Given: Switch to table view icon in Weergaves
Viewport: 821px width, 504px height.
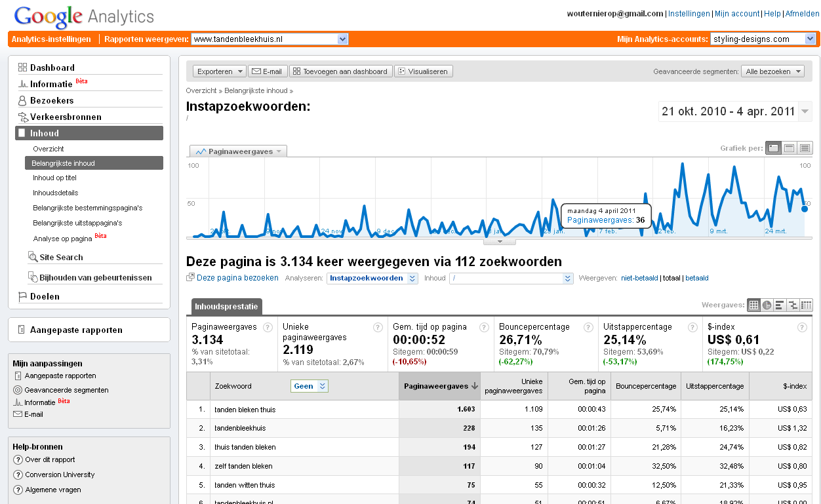Looking at the screenshot, I should pos(754,305).
